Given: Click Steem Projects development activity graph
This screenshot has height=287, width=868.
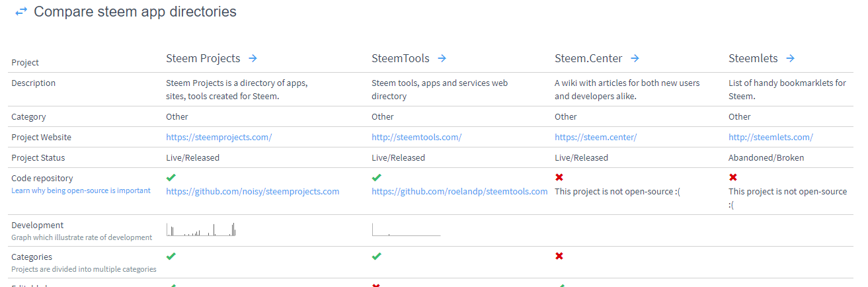Looking at the screenshot, I should [201, 229].
